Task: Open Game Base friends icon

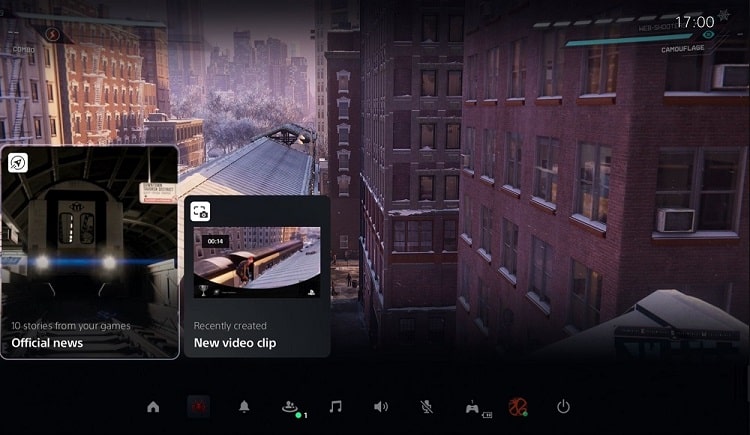Action: click(292, 408)
